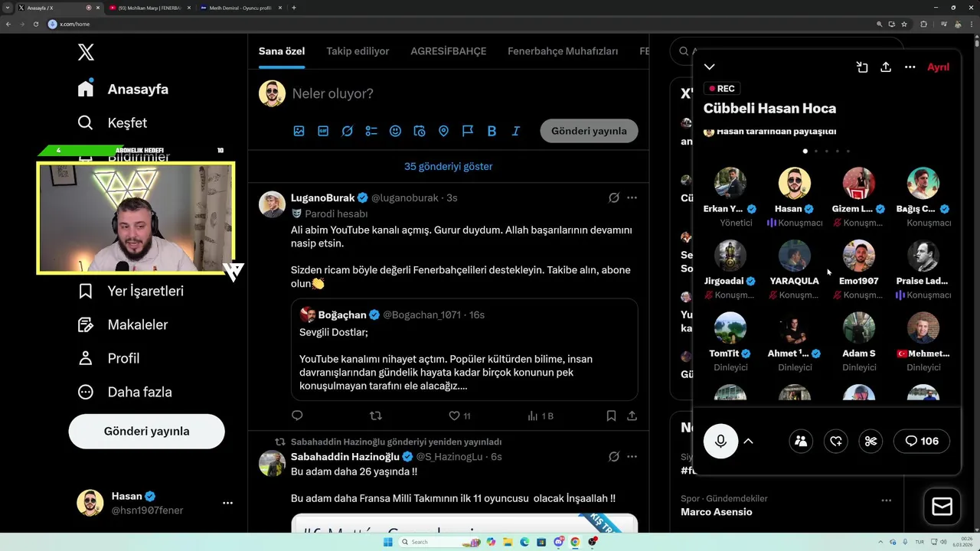Reply to LuganoBurak post
Screen dimensions: 980x551
pyautogui.click(x=297, y=416)
